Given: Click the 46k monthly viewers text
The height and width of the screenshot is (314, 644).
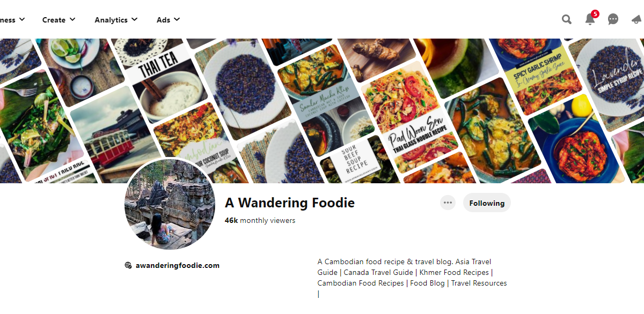Looking at the screenshot, I should point(260,220).
